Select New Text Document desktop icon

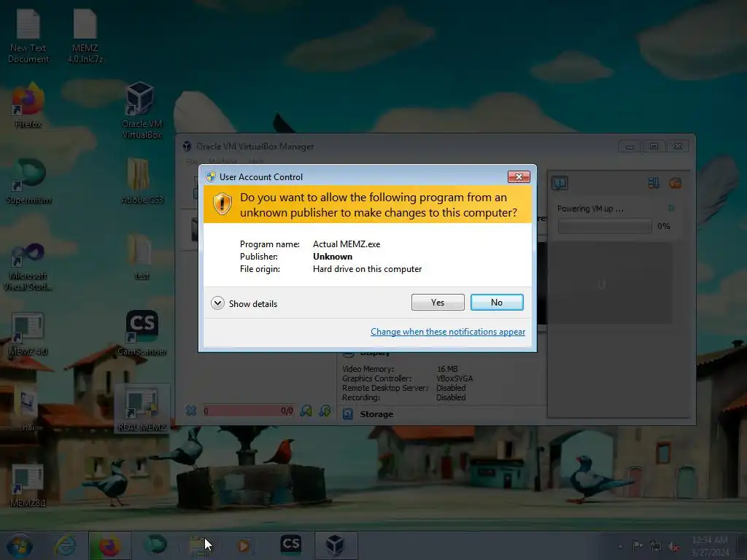28,36
